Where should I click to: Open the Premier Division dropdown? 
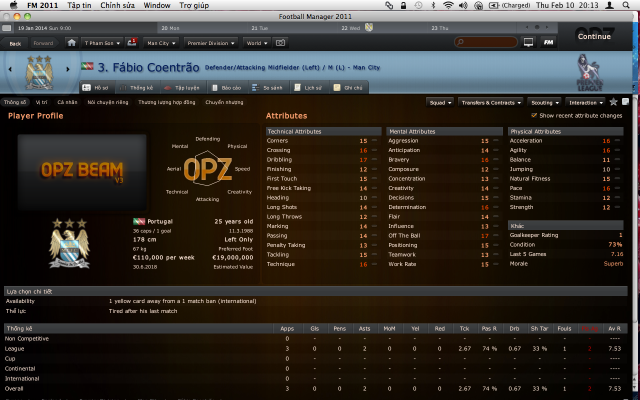(x=211, y=43)
